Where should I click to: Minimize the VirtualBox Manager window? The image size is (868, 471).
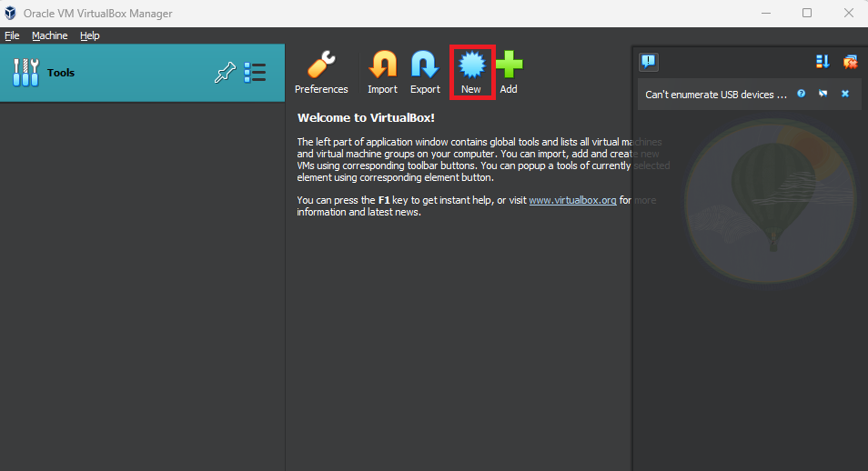[766, 14]
